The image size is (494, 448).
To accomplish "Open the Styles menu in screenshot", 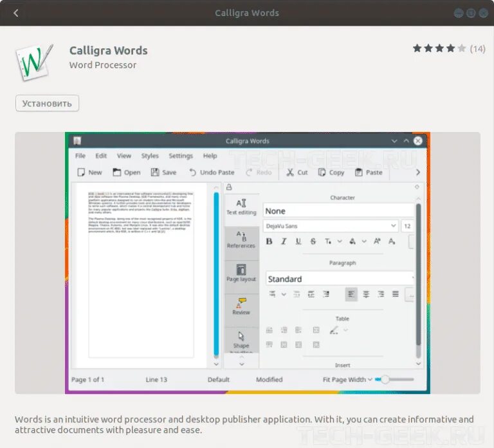I will 150,156.
